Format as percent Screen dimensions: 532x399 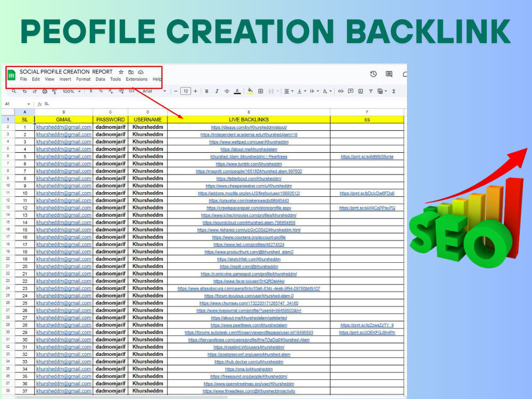(x=101, y=91)
